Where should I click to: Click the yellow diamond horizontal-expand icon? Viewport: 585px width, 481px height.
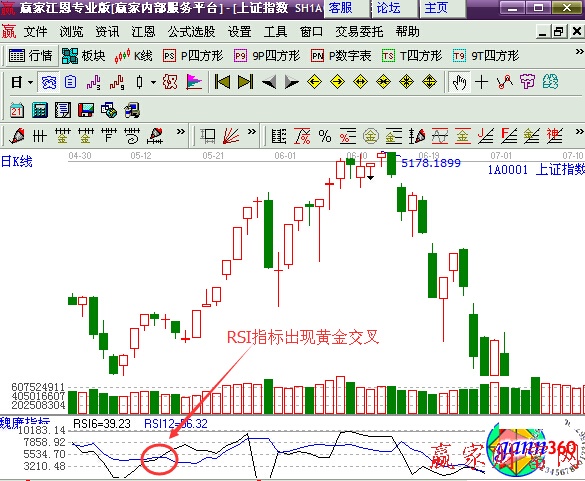click(x=361, y=82)
